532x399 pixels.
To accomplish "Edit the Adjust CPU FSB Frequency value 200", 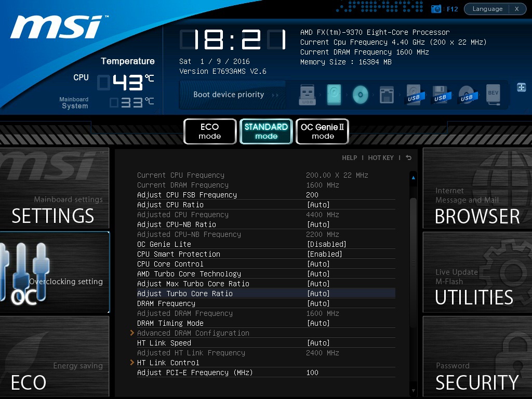I will pyautogui.click(x=312, y=195).
